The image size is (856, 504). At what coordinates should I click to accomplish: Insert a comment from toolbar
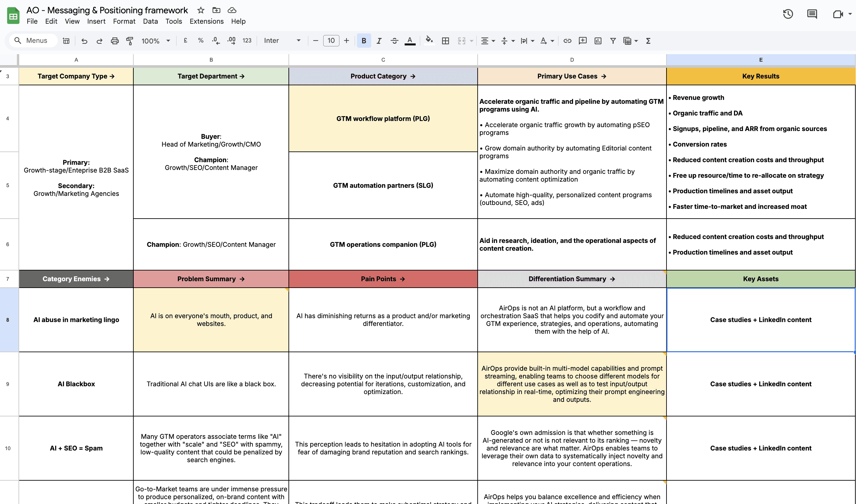pos(582,41)
